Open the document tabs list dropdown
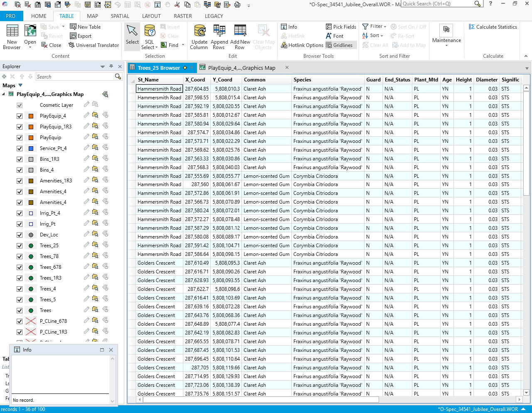Viewport: 532px width, 413px height. click(x=527, y=68)
